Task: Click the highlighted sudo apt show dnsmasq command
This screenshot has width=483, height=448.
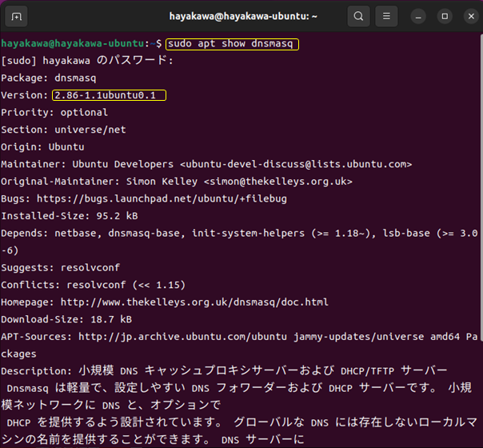Action: [232, 42]
